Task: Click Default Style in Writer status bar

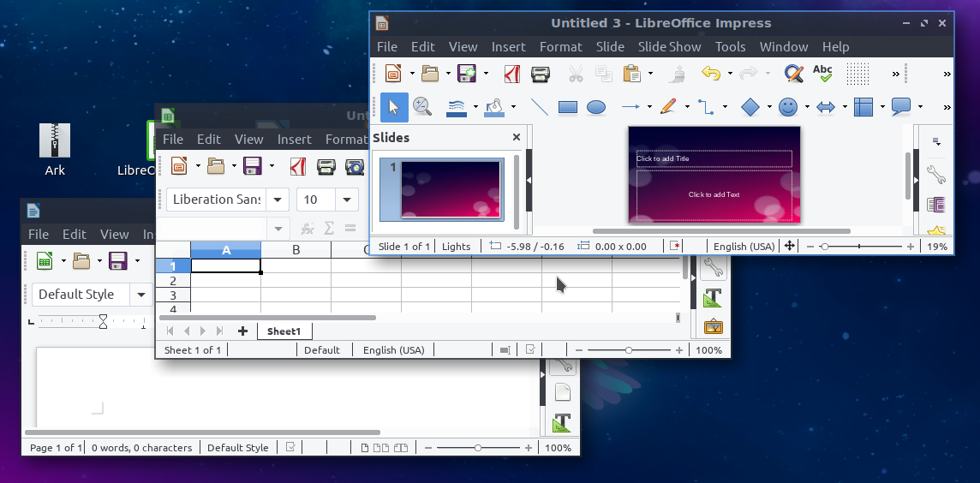Action: point(237,447)
